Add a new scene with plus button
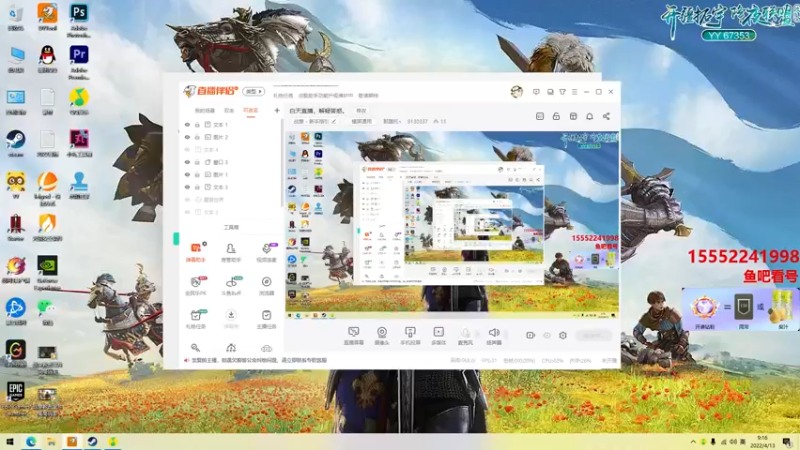 coord(277,110)
